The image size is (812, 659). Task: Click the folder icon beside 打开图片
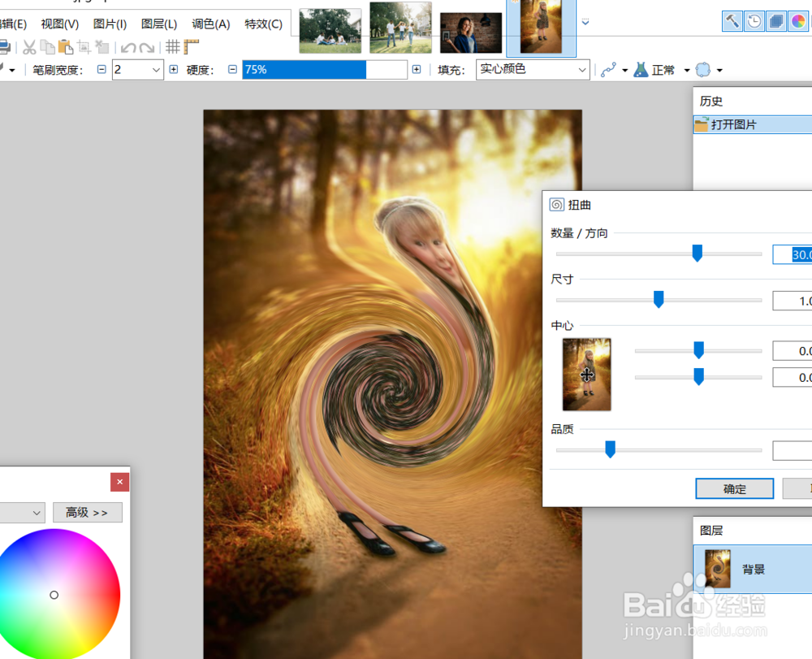tap(702, 124)
